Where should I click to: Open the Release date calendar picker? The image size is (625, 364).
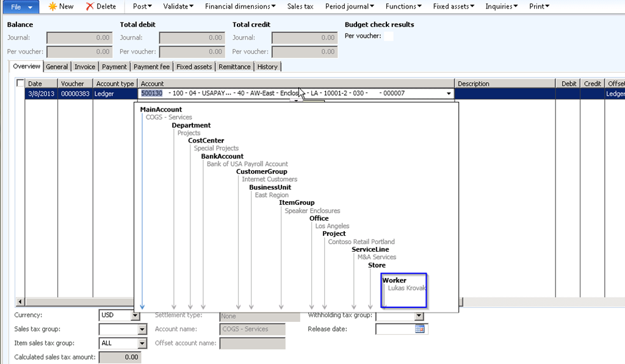419,329
